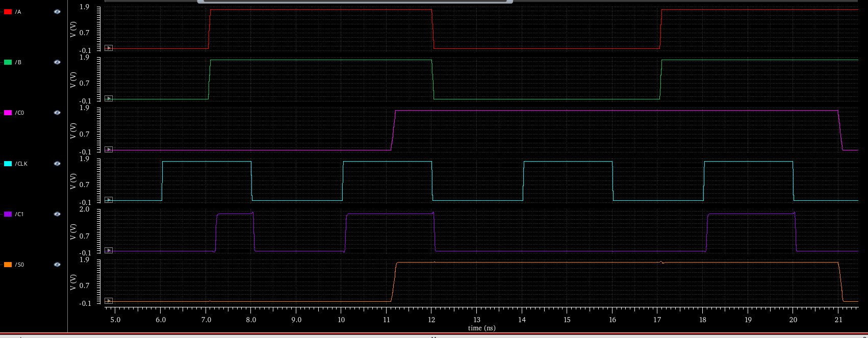868x338 pixels.
Task: Click the arrow marker on the /B strip
Action: [108, 98]
